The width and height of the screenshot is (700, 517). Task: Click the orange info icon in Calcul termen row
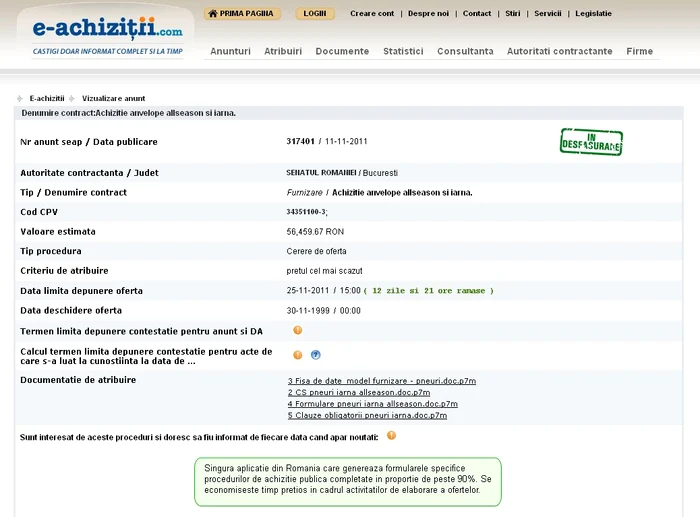[x=297, y=355]
